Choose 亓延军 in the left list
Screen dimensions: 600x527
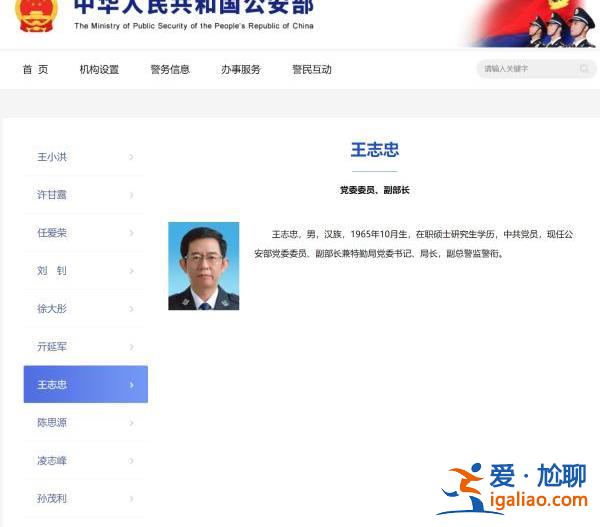coord(52,347)
